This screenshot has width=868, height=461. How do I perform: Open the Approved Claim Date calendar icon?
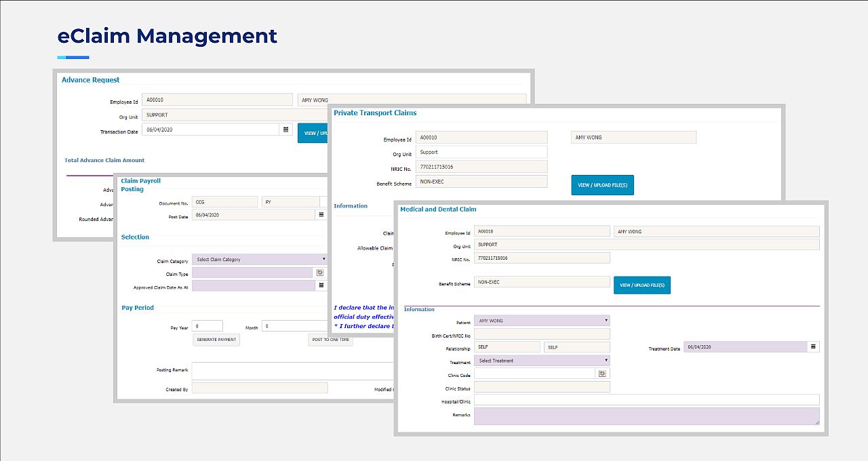coord(321,286)
